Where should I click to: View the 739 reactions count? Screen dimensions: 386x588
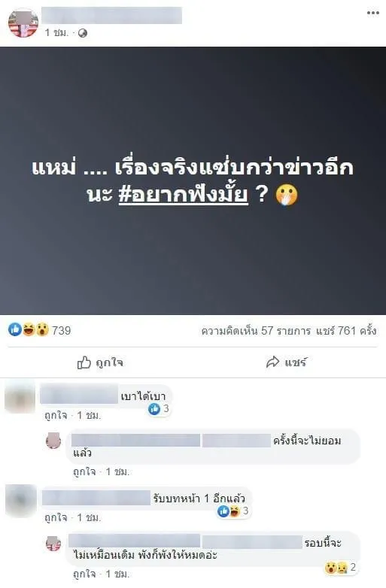(61, 330)
